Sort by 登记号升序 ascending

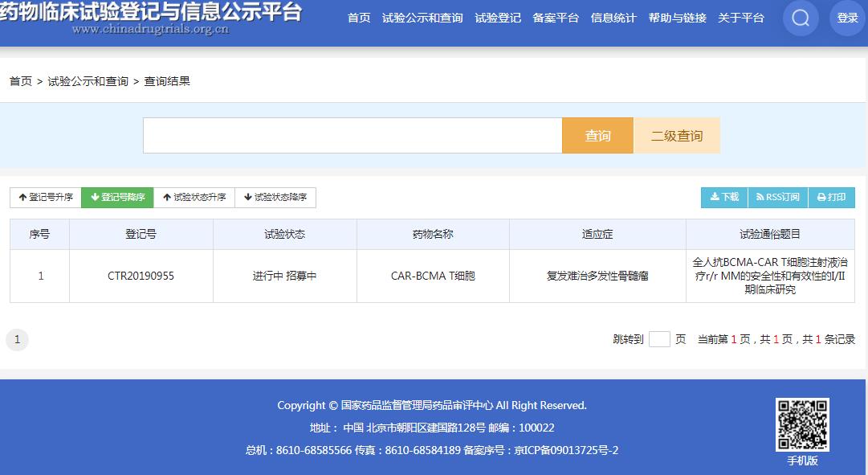coord(46,198)
